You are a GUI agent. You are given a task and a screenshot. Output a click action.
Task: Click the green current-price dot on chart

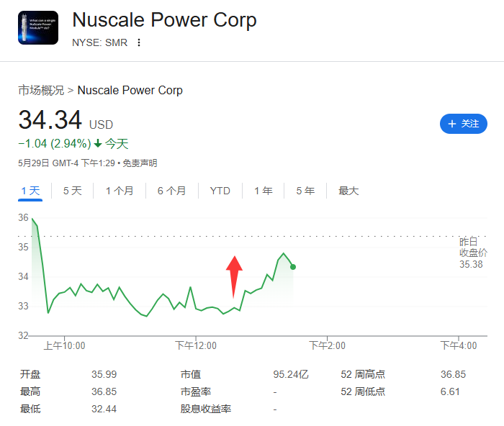point(293,267)
